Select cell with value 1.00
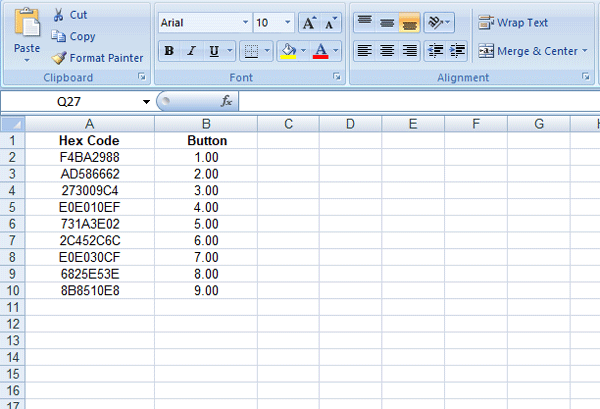Image resolution: width=600 pixels, height=409 pixels. 206,157
